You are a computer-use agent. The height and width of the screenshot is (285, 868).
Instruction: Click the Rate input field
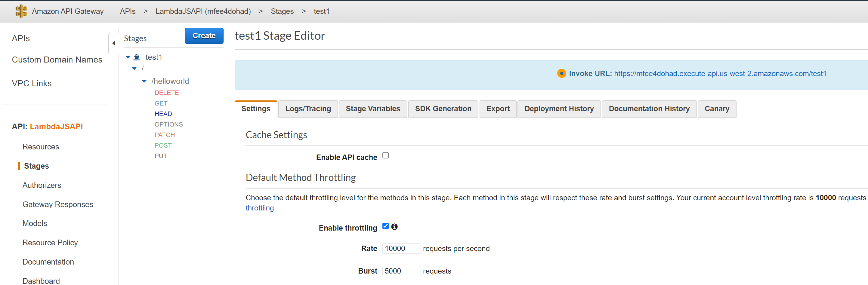click(x=401, y=249)
